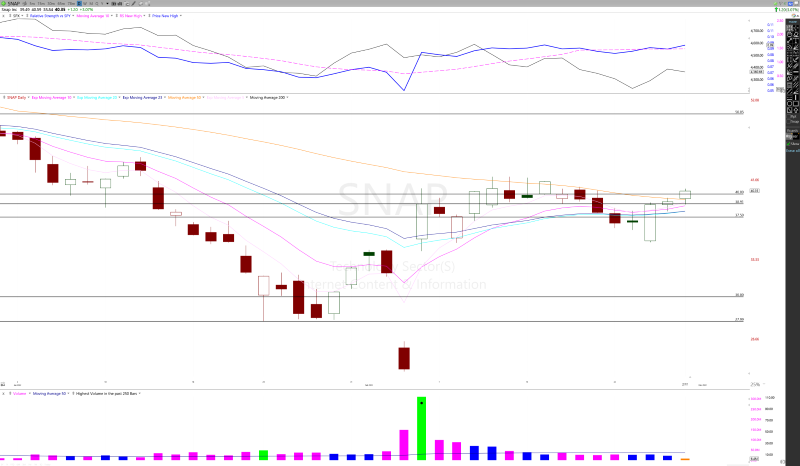The image size is (800, 466).
Task: Click the Snap Inc company name
Action: point(9,10)
